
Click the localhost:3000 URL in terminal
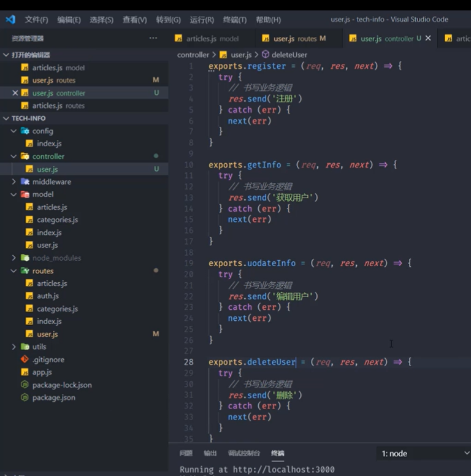283,470
